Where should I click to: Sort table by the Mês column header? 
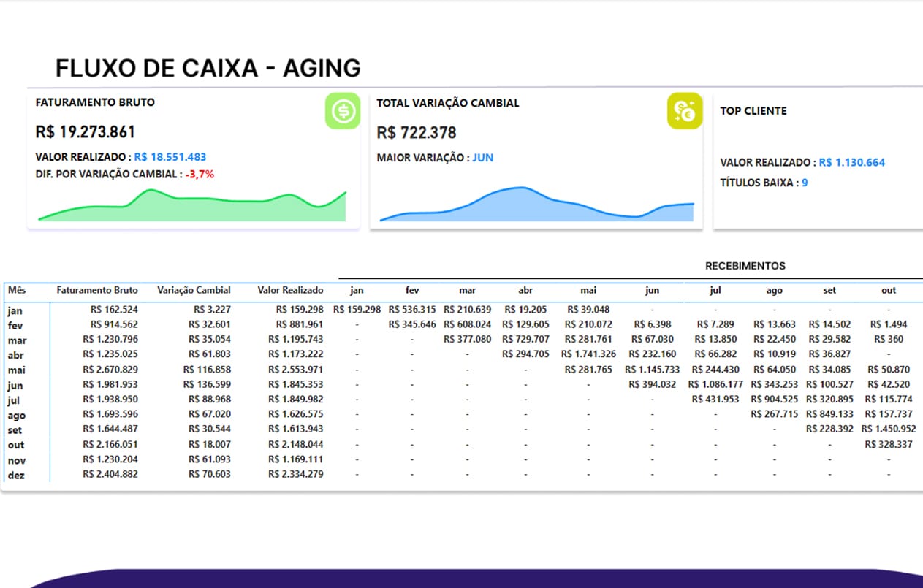tap(17, 290)
